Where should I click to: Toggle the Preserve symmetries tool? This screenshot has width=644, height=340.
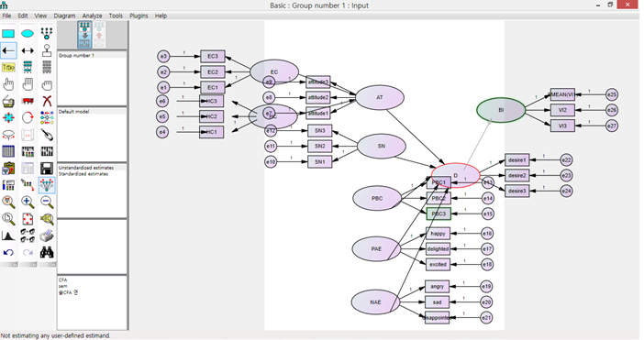[47, 185]
